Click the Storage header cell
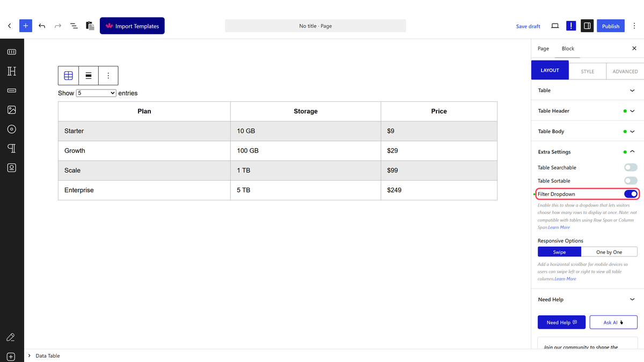 pos(306,111)
